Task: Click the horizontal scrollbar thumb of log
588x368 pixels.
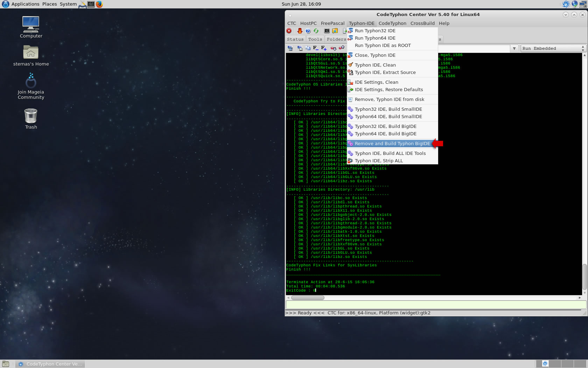Action: coord(308,298)
